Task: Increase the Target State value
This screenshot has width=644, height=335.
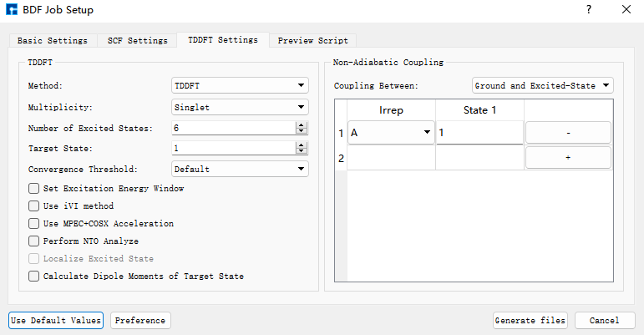Action: pyautogui.click(x=302, y=145)
